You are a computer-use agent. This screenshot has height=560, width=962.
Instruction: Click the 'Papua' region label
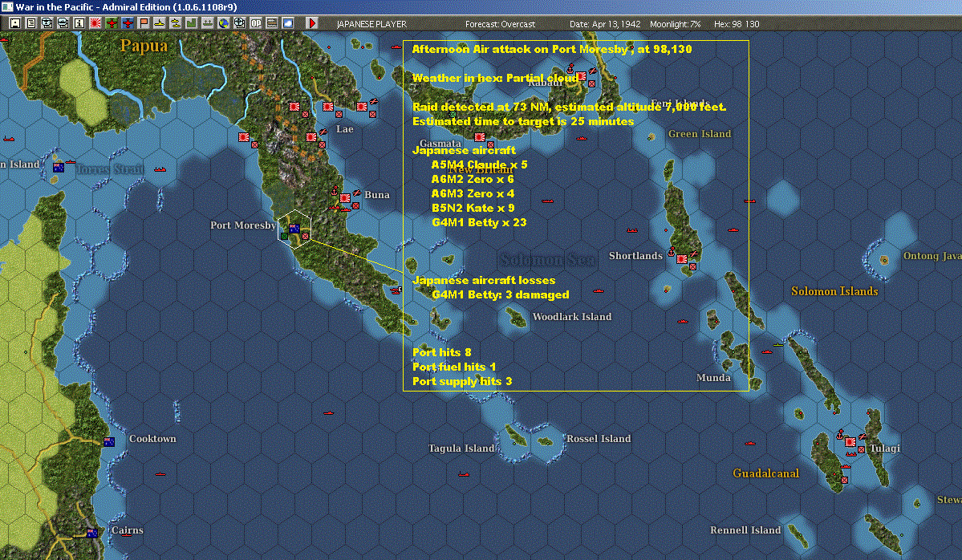pos(144,46)
